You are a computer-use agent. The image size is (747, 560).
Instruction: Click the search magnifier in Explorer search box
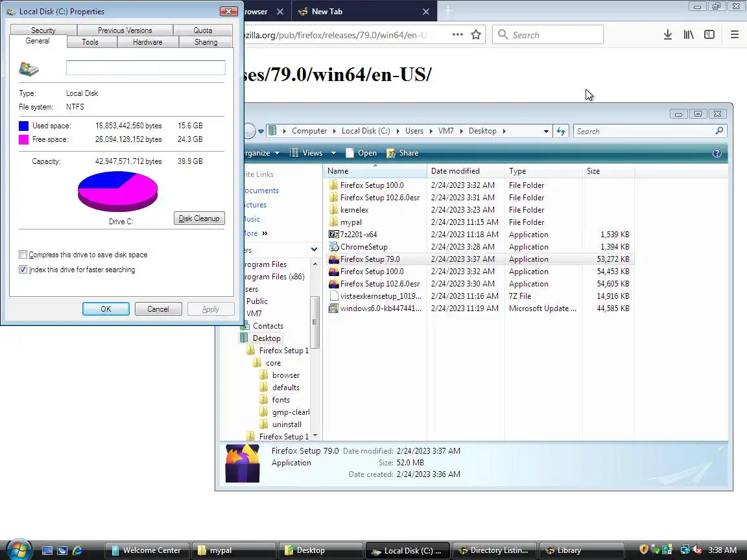tap(719, 130)
